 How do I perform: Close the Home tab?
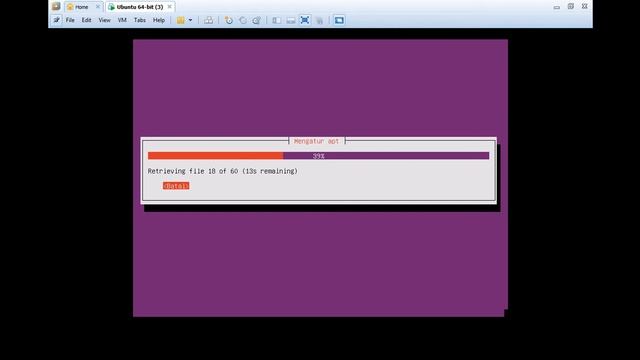pyautogui.click(x=98, y=7)
